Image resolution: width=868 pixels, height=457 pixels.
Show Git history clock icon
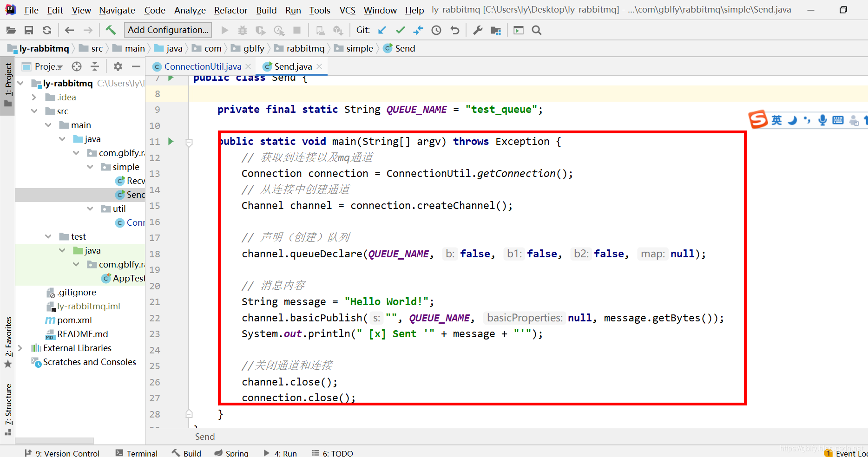click(436, 30)
